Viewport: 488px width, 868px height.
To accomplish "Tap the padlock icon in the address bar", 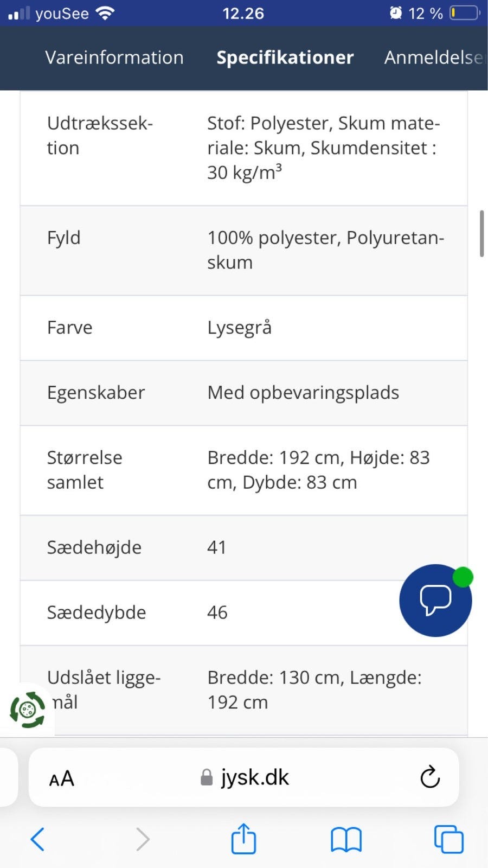I will click(x=206, y=777).
